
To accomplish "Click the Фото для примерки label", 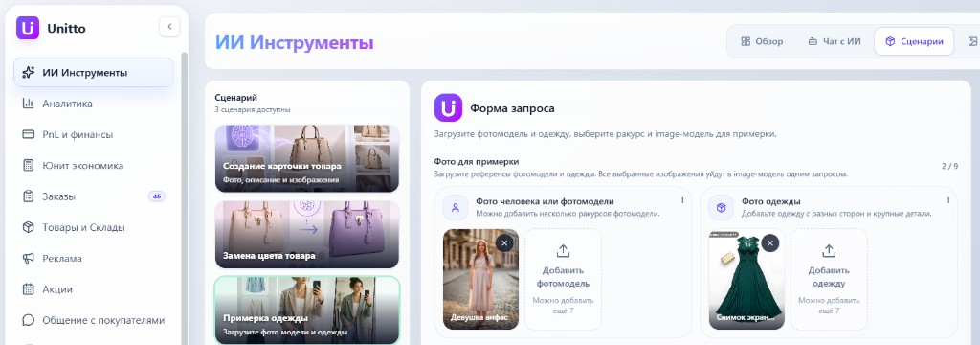I will coord(477,162).
